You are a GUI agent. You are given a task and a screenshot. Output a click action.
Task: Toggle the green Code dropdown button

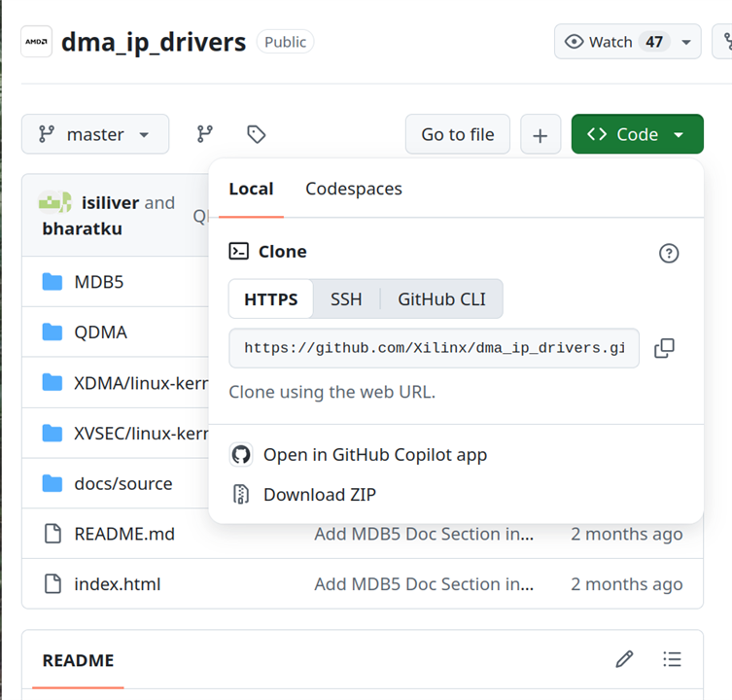638,134
